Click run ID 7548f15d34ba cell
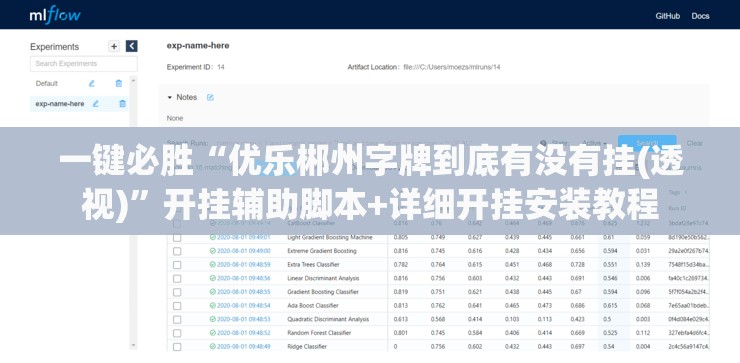Screen dimensions: 740x363 pyautogui.click(x=689, y=265)
